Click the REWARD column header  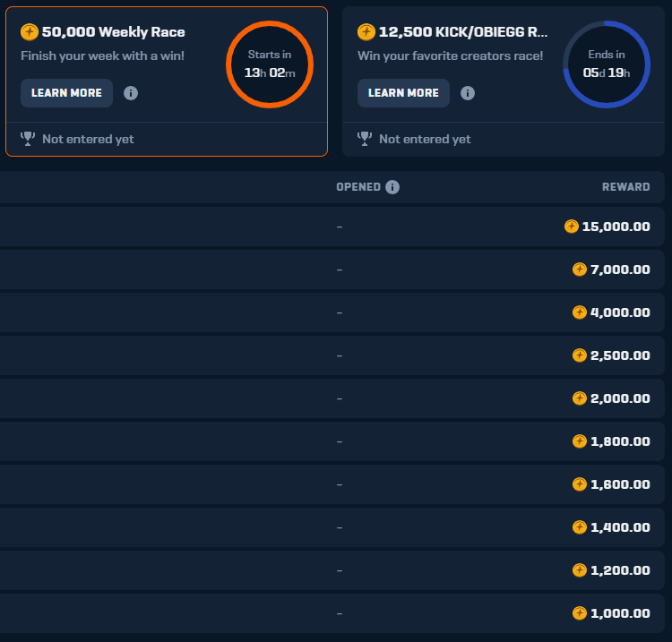[625, 187]
